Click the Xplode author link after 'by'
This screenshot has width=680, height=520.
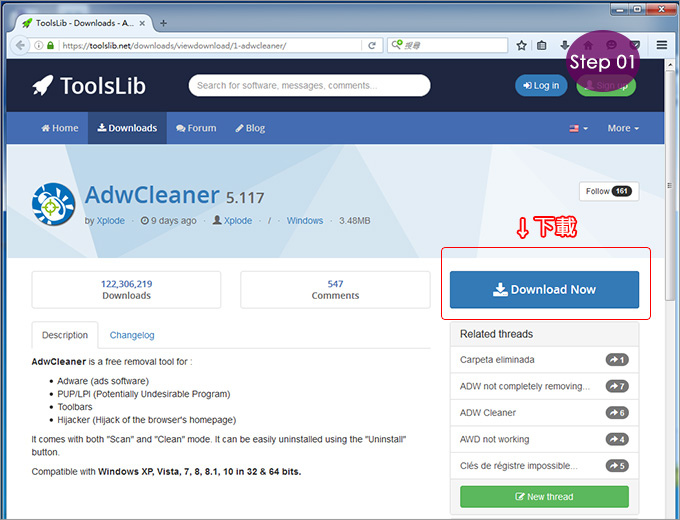point(110,220)
